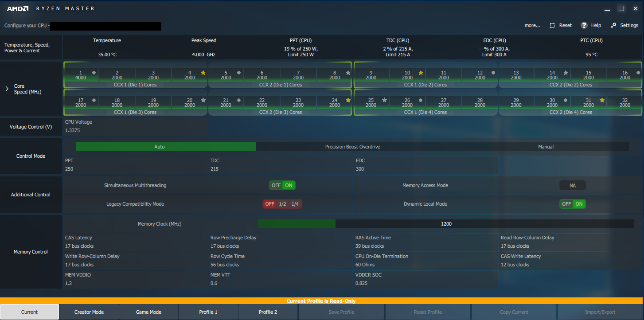The width and height of the screenshot is (644, 320).
Task: Switch to Game Mode tab
Action: click(148, 312)
